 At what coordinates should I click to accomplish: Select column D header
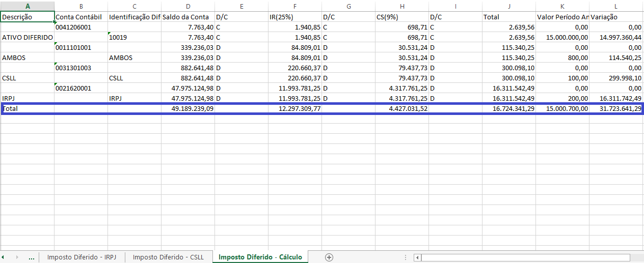188,6
